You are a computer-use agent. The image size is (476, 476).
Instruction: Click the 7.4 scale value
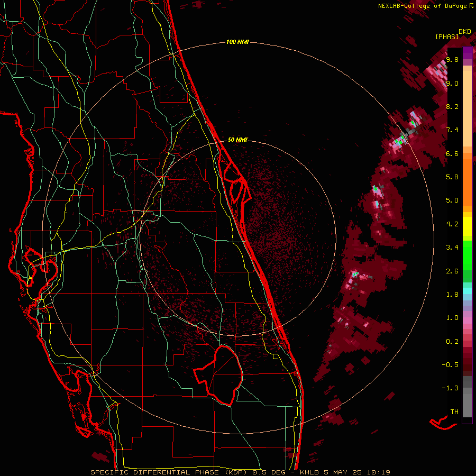[452, 130]
